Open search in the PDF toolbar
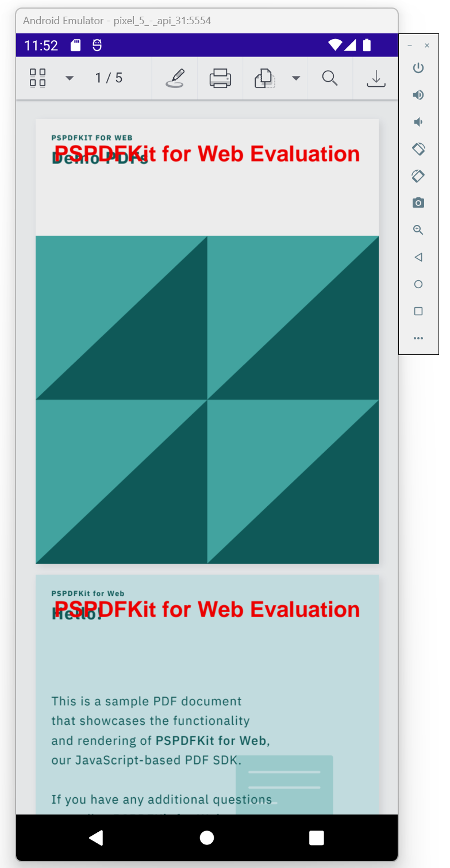Image resolution: width=450 pixels, height=868 pixels. (330, 78)
